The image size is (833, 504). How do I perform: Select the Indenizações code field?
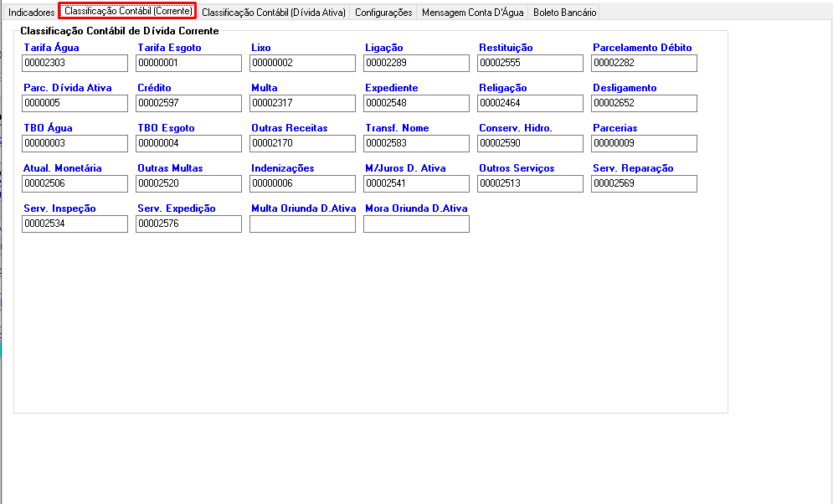click(x=302, y=184)
